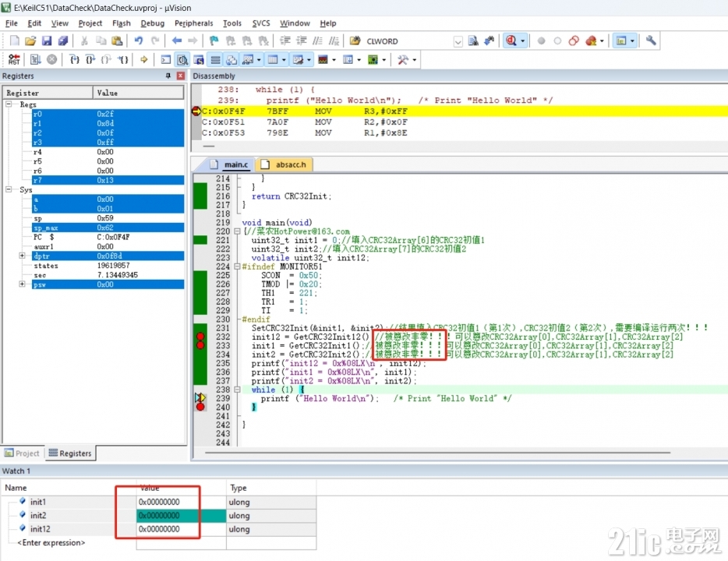The image size is (728, 561).
Task: Collapse the Sys tree group
Action: [x=9, y=189]
